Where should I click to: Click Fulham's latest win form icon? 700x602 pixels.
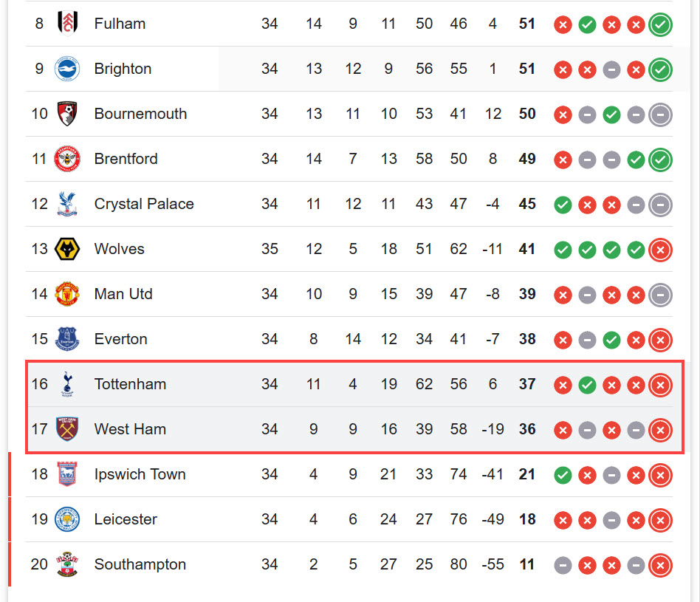pos(660,24)
